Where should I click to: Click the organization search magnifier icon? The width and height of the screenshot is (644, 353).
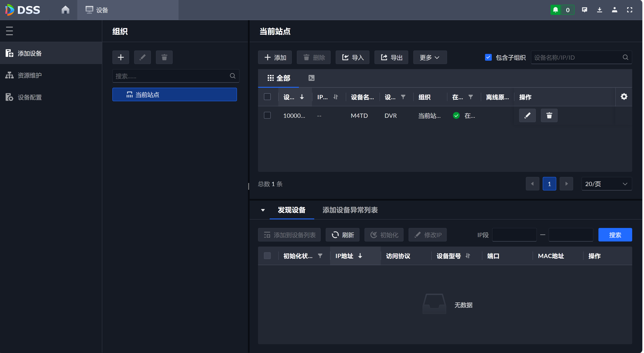(x=233, y=76)
